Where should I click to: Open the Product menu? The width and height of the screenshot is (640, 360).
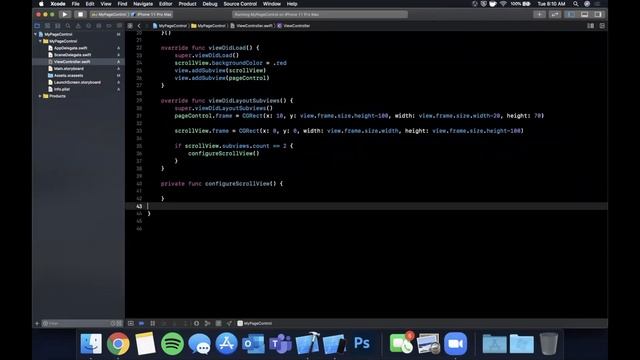(x=187, y=4)
